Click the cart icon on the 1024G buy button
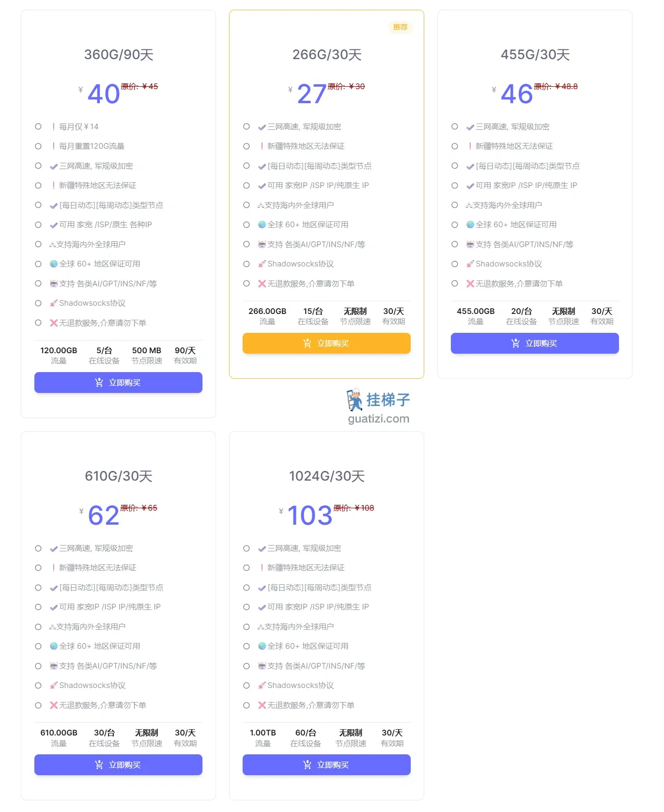The width and height of the screenshot is (664, 812). point(307,765)
